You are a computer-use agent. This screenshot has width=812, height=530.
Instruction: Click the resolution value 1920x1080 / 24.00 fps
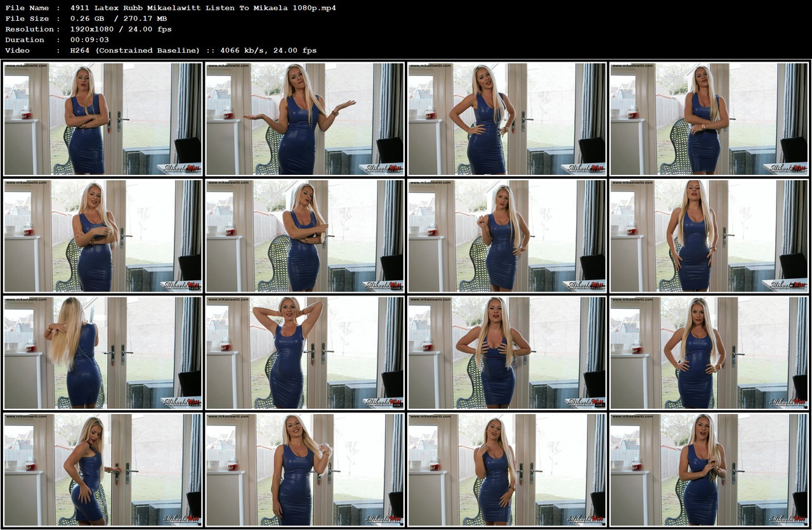tap(121, 29)
